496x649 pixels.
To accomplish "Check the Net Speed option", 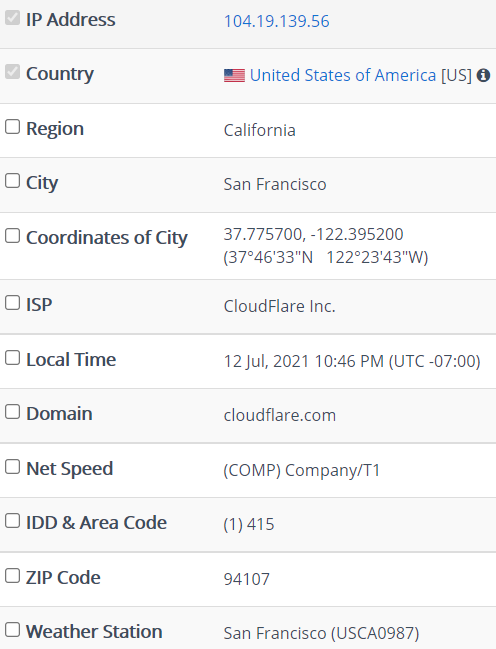I will (12, 466).
